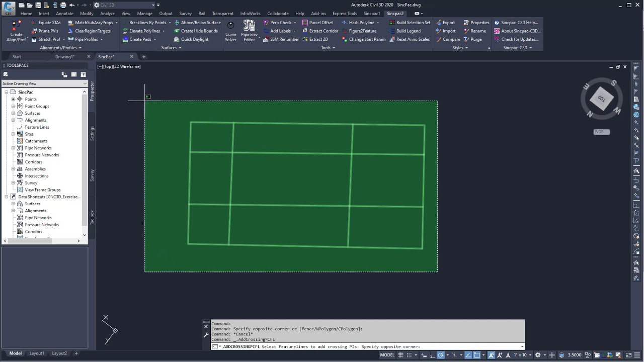The height and width of the screenshot is (362, 644).
Task: Open the annotation scale 1" = 10' dropdown
Action: coord(523,355)
